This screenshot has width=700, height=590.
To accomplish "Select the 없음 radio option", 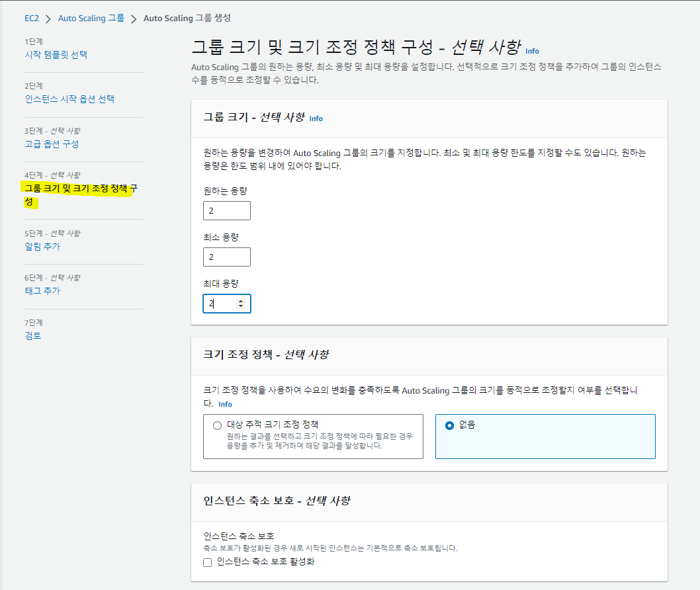I will click(x=449, y=426).
